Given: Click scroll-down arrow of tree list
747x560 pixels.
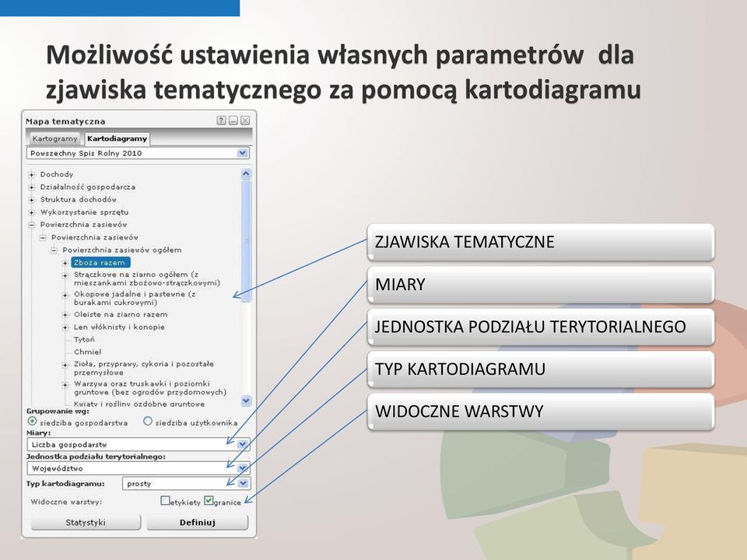Looking at the screenshot, I should 246,401.
